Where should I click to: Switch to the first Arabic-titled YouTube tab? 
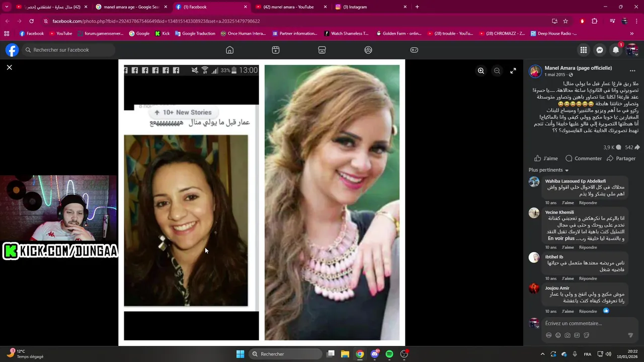[x=52, y=7]
